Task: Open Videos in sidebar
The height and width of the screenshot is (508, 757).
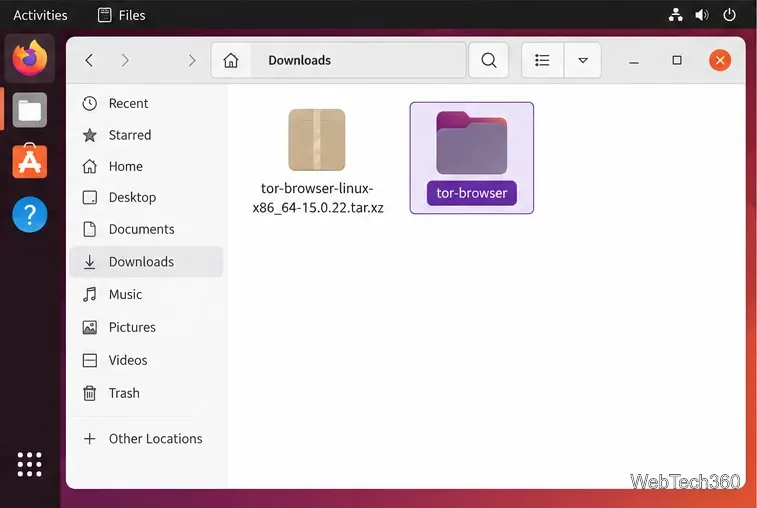Action: pos(147,360)
